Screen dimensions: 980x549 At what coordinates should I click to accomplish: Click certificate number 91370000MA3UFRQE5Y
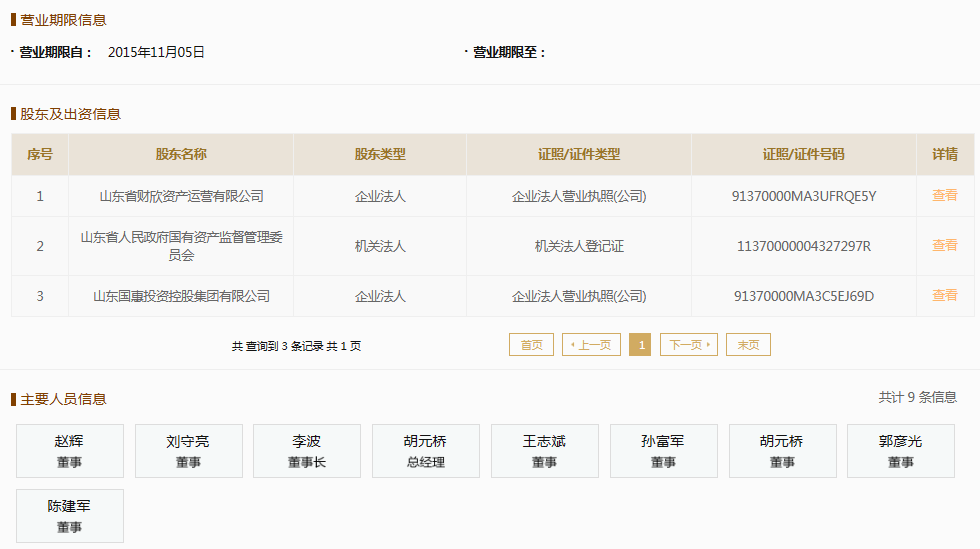(804, 196)
